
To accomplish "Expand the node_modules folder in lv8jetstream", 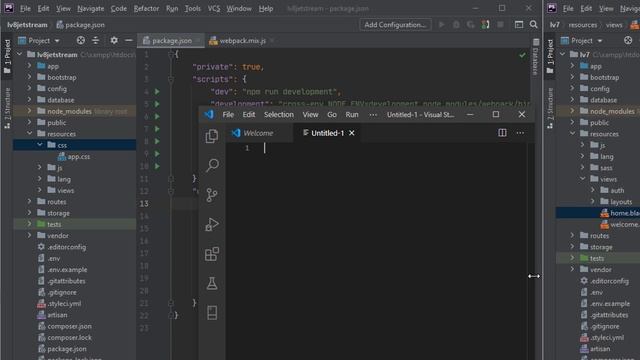I will coord(29,111).
